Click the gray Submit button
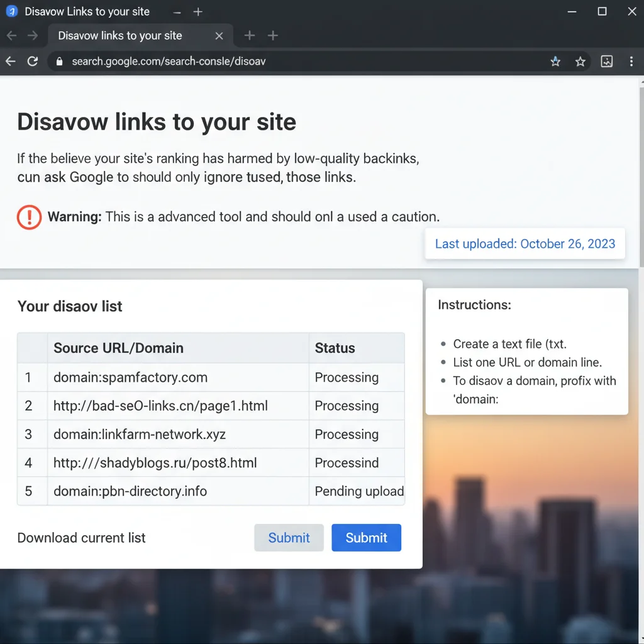This screenshot has width=644, height=644. pyautogui.click(x=289, y=538)
